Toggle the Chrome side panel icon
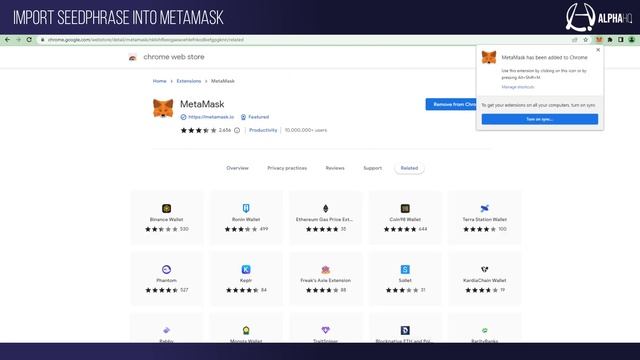This screenshot has width=640, height=360. click(620, 40)
